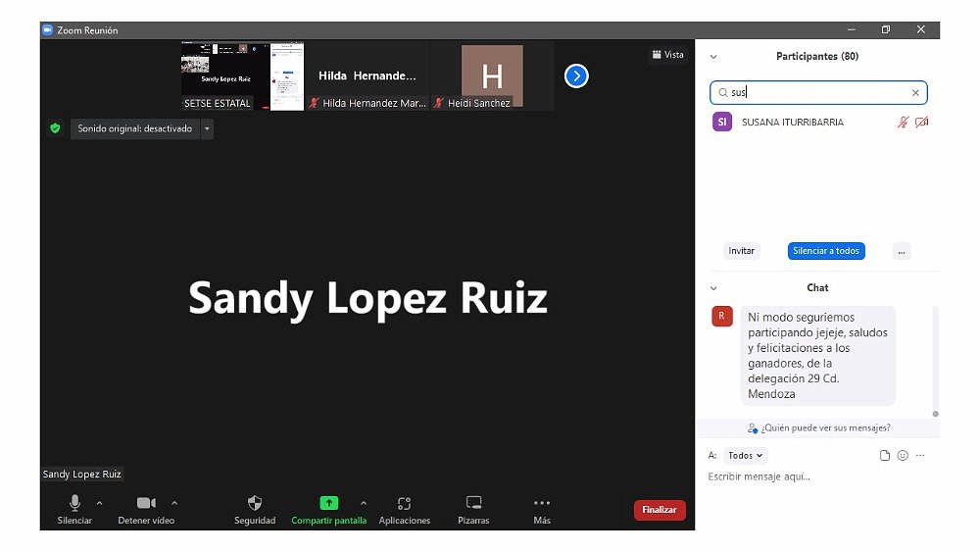Collapse the Participantes panel

[713, 57]
